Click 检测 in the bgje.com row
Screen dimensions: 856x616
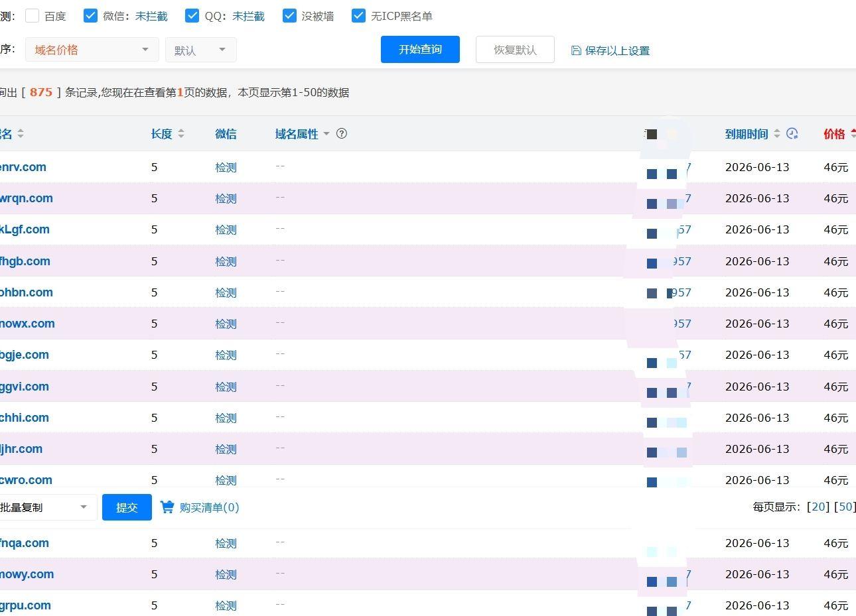tap(226, 355)
